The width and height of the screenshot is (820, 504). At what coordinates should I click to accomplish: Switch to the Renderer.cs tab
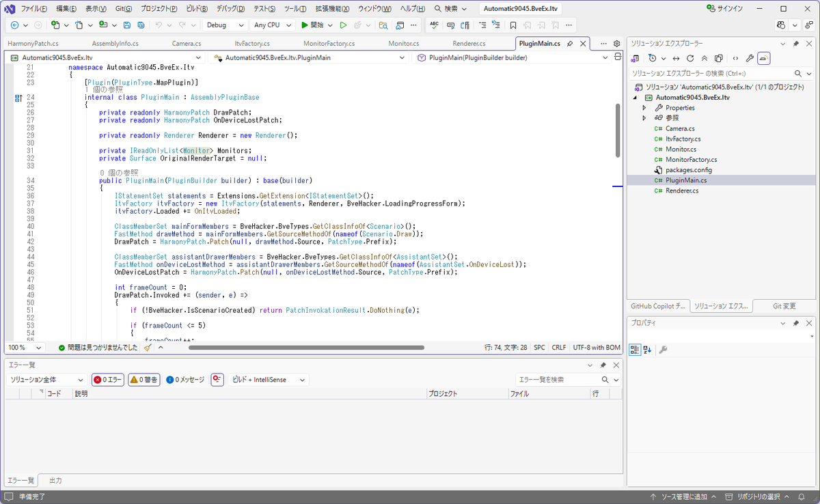(x=469, y=43)
